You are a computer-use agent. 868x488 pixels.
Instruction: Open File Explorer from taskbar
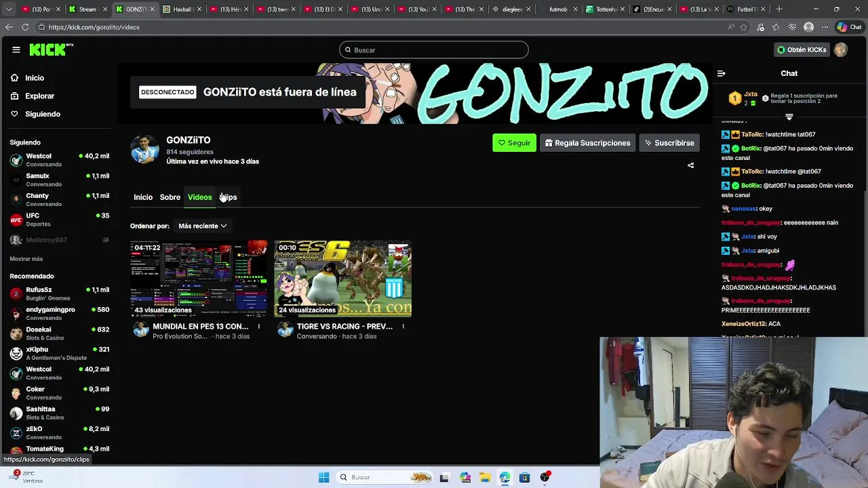click(x=485, y=477)
